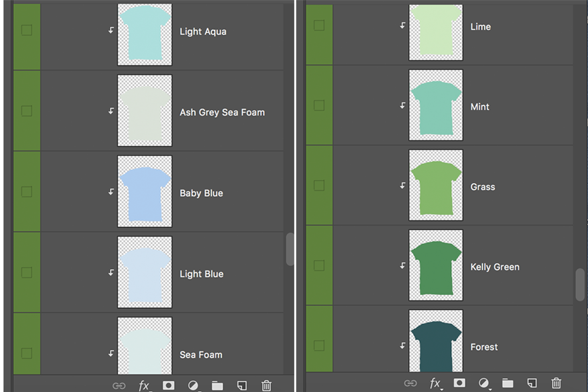Show the Lime layer

[x=319, y=25]
